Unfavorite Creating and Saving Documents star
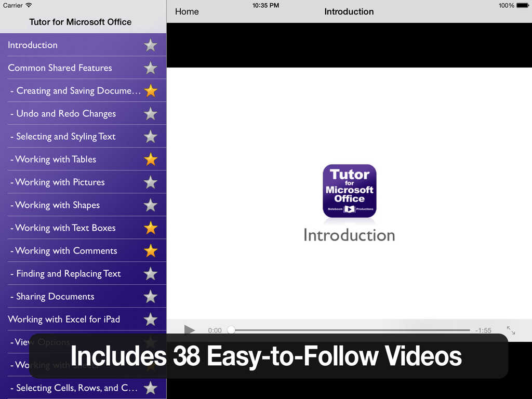This screenshot has width=532, height=399. pos(151,91)
